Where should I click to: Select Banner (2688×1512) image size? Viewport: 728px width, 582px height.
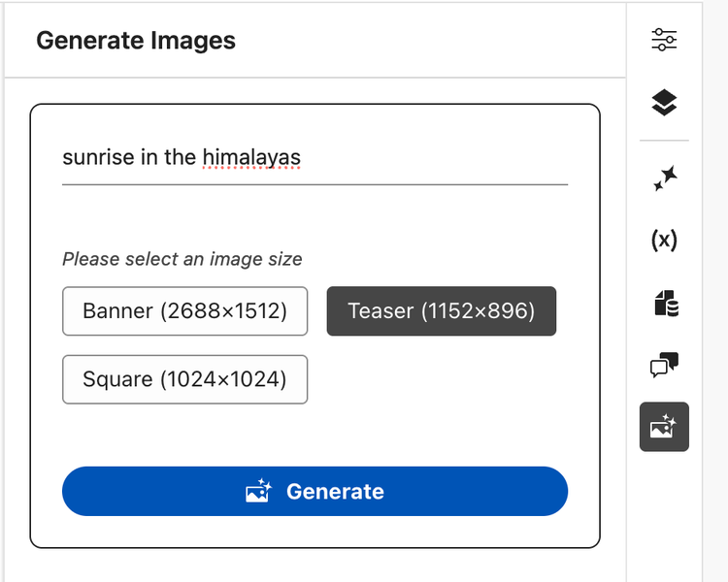tap(184, 311)
